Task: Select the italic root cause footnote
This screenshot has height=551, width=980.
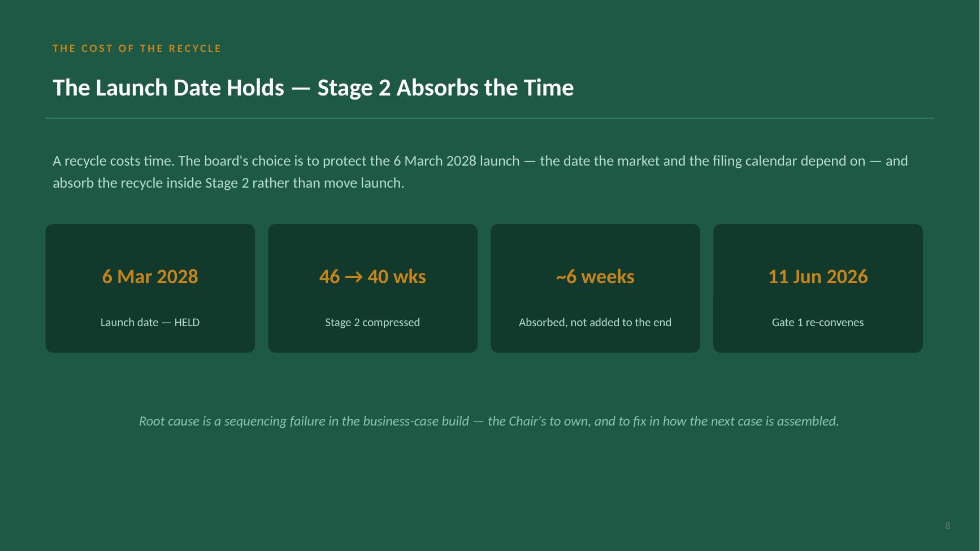Action: click(489, 421)
